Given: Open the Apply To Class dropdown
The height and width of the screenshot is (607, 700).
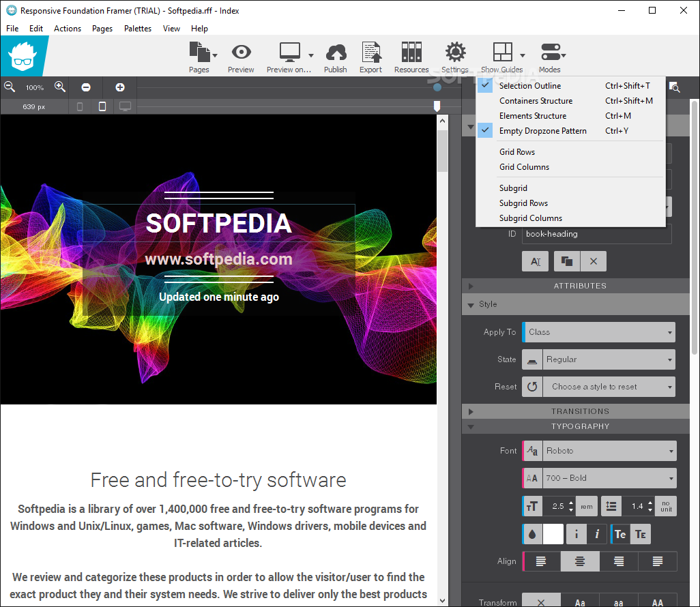Looking at the screenshot, I should coord(598,332).
